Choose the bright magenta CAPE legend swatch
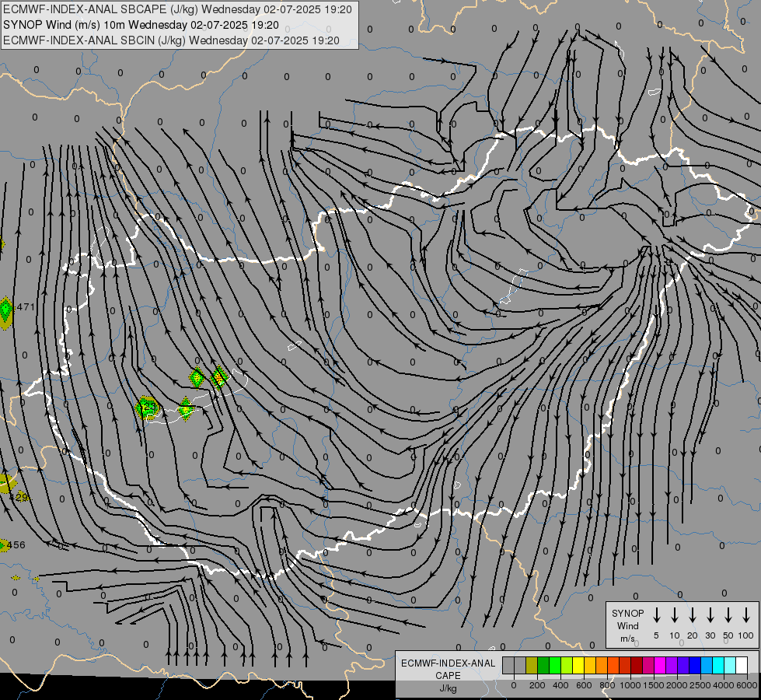 pyautogui.click(x=661, y=665)
